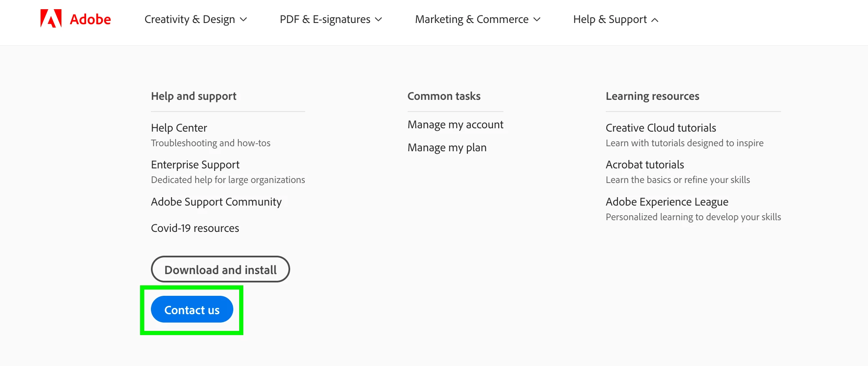Open Creative Cloud tutorials

[661, 128]
